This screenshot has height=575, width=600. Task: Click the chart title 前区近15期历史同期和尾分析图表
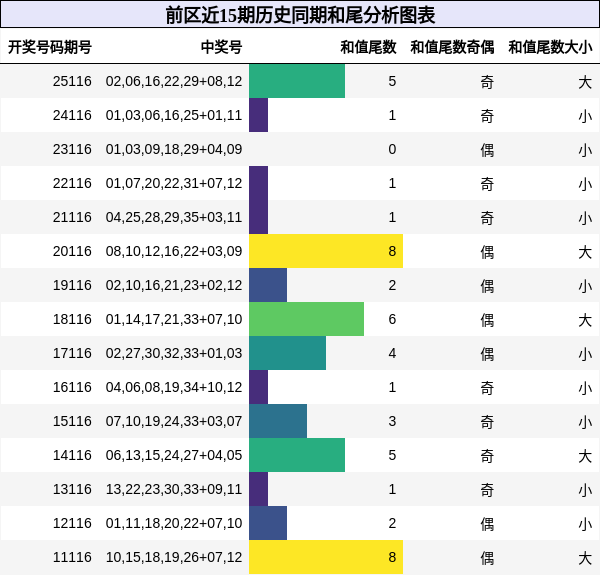point(300,15)
